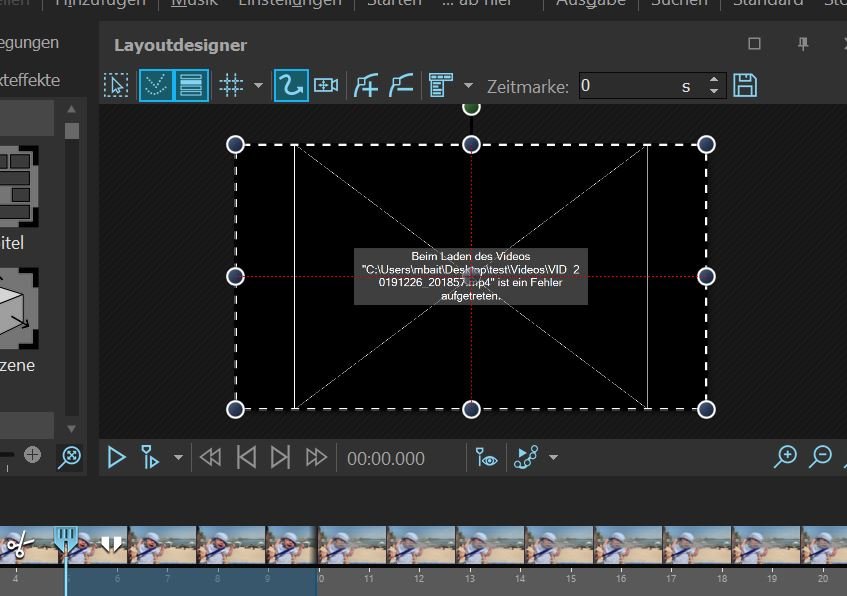Remove a motion path keyframe
Viewport: 847px width, 596px height.
400,86
